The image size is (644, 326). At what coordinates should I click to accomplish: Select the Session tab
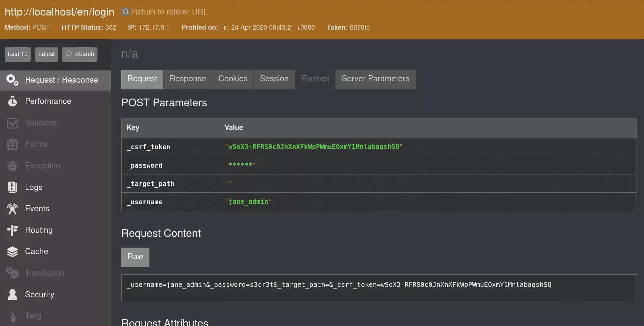(x=274, y=79)
